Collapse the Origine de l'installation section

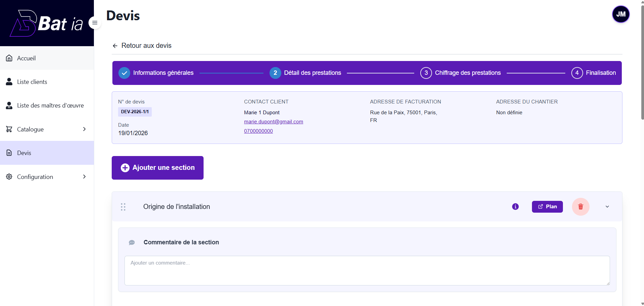click(x=607, y=207)
